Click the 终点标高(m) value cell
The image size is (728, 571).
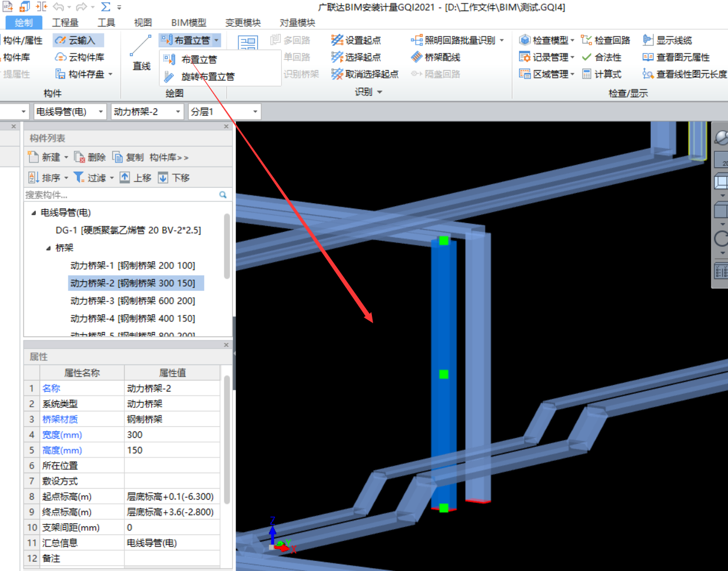172,512
